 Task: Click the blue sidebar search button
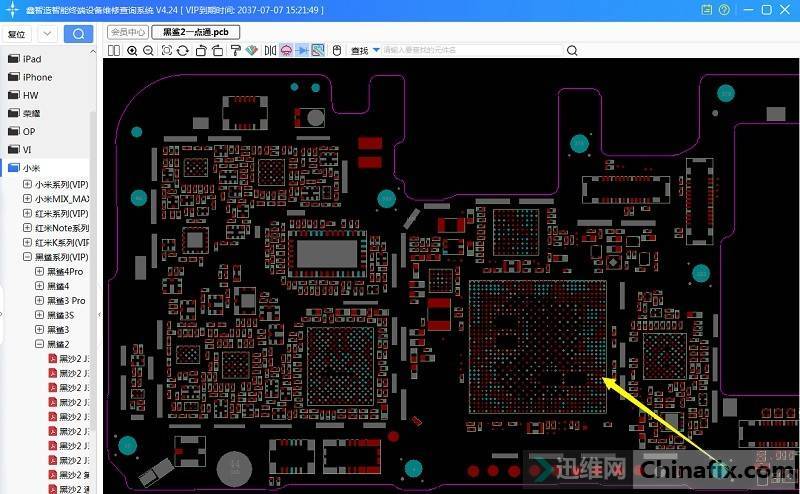coord(79,34)
